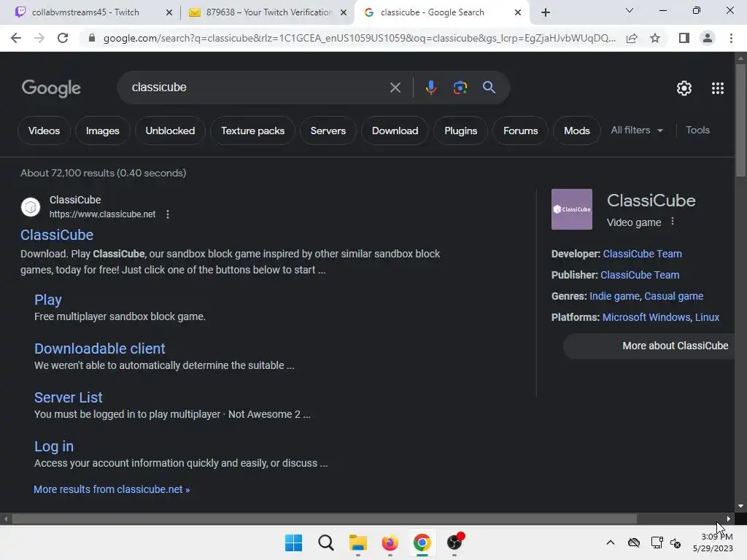Screen dimensions: 747x560
Task: Select the Download filter chip
Action: (x=395, y=131)
